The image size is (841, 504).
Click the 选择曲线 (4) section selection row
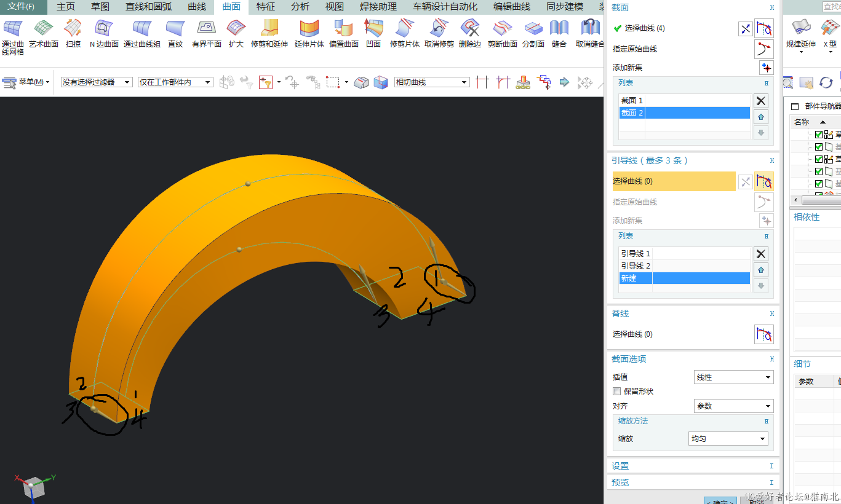(x=674, y=28)
